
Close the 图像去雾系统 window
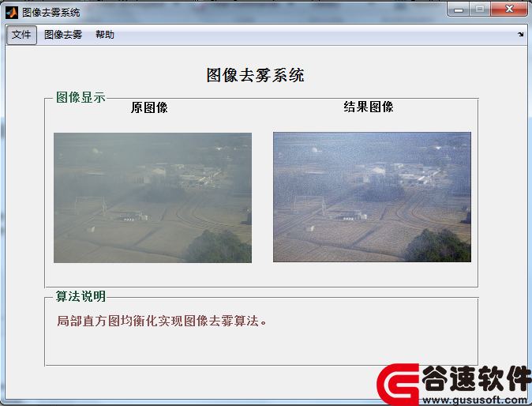pos(509,9)
